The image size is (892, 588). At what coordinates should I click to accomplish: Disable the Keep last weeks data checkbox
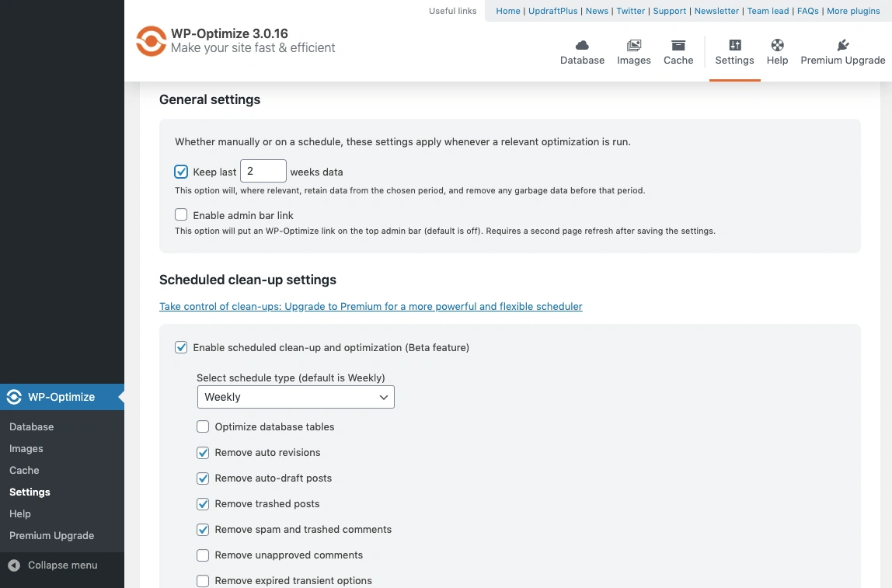coord(181,172)
